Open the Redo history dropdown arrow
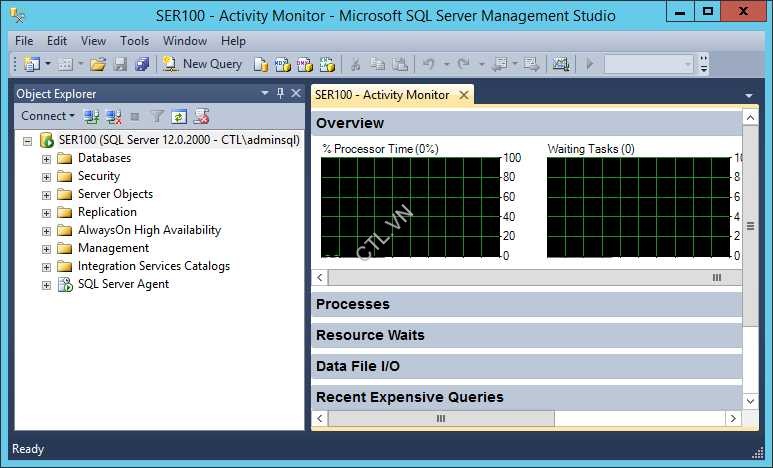773x468 pixels. pos(481,64)
